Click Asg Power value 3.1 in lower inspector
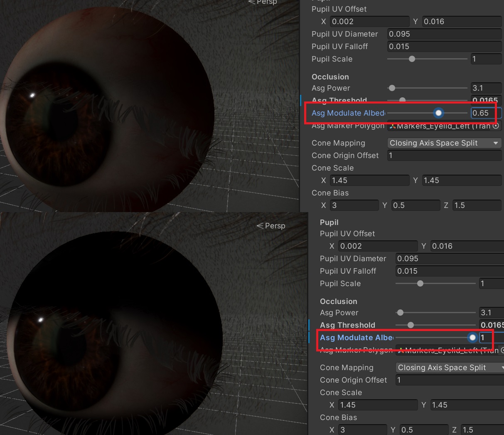504x435 pixels. click(492, 313)
